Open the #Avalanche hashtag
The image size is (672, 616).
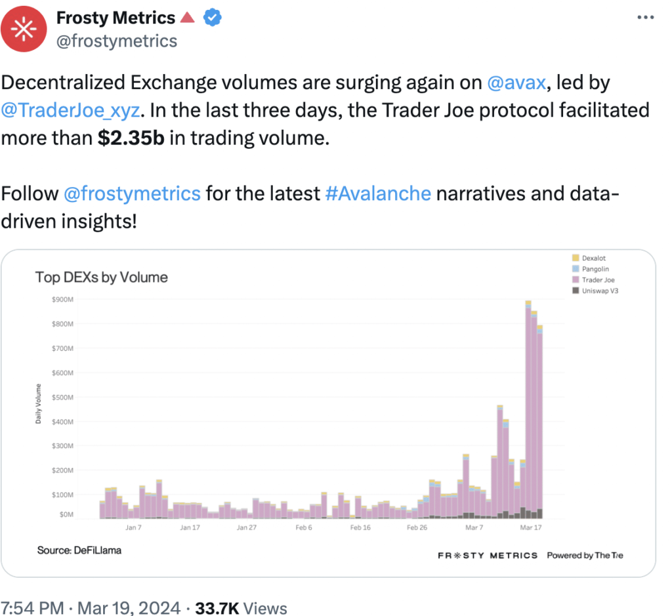(377, 194)
